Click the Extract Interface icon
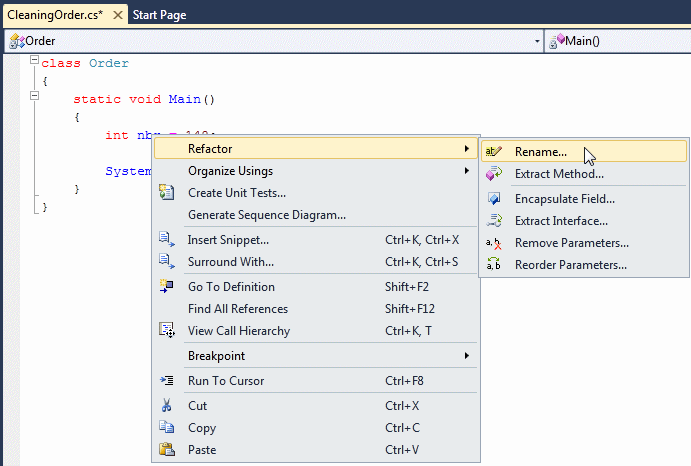Image resolution: width=691 pixels, height=466 pixels. [494, 220]
